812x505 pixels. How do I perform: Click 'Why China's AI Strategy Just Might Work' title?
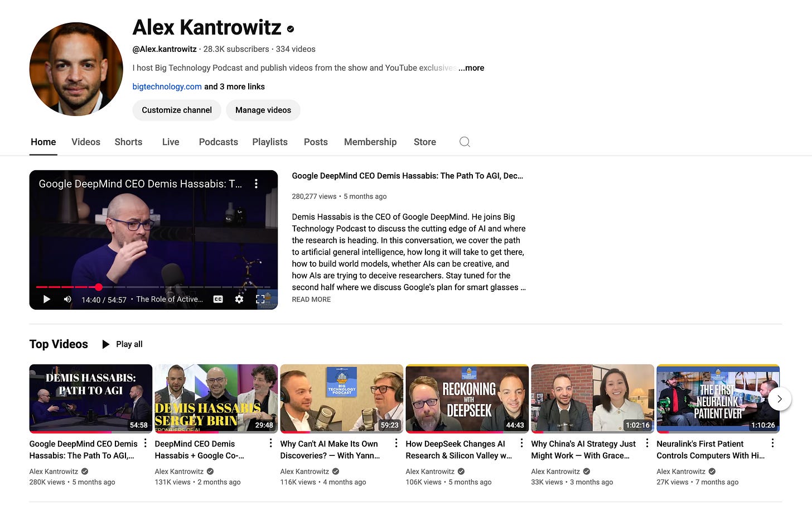pos(583,450)
